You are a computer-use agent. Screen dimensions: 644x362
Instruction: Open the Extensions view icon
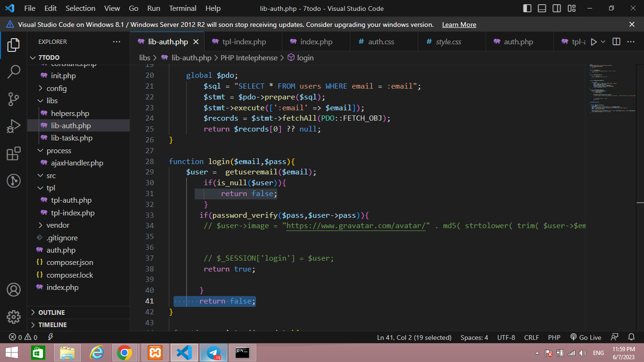coord(14,154)
